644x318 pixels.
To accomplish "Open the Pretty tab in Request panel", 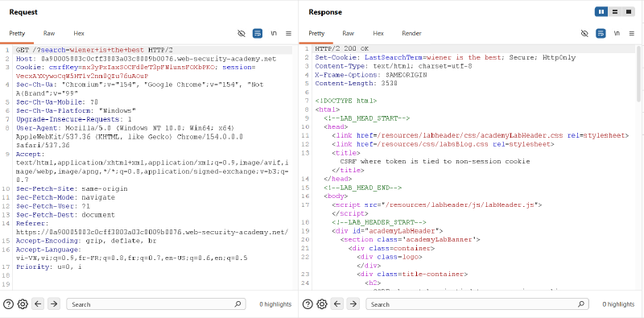I will (17, 33).
